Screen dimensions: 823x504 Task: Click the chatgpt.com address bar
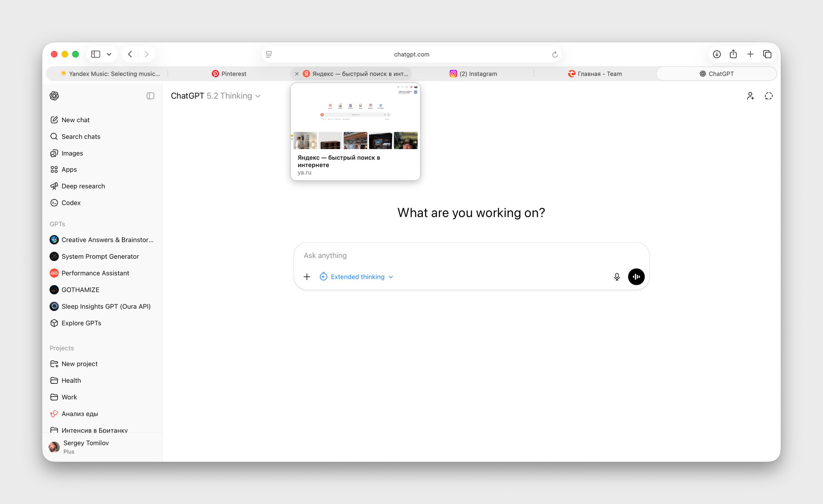(411, 54)
